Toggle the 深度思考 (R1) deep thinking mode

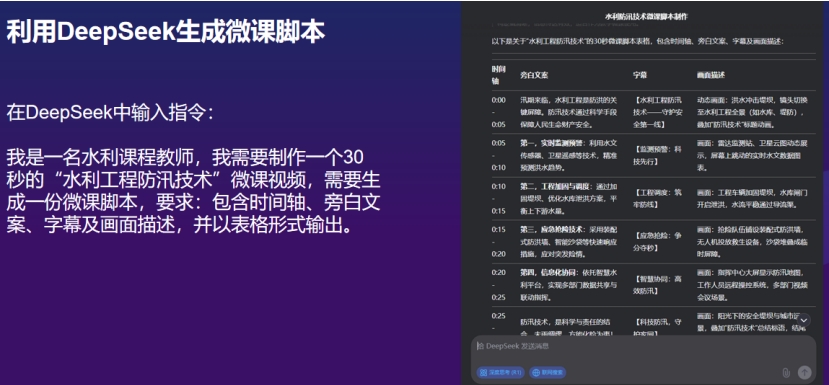click(x=500, y=372)
